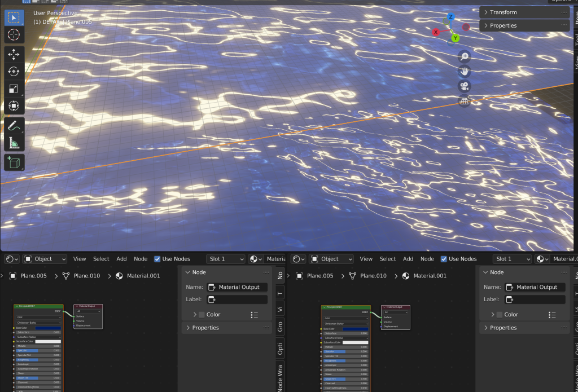The width and height of the screenshot is (578, 392).
Task: Open the Object shader type dropdown, left editor
Action: click(45, 259)
